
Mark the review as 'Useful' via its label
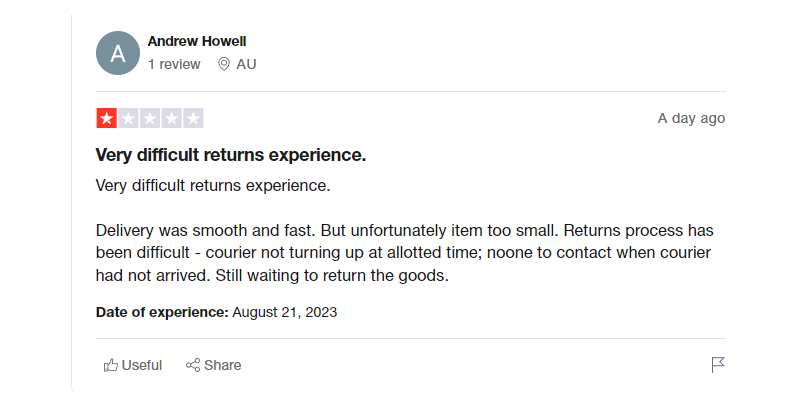[x=142, y=365]
